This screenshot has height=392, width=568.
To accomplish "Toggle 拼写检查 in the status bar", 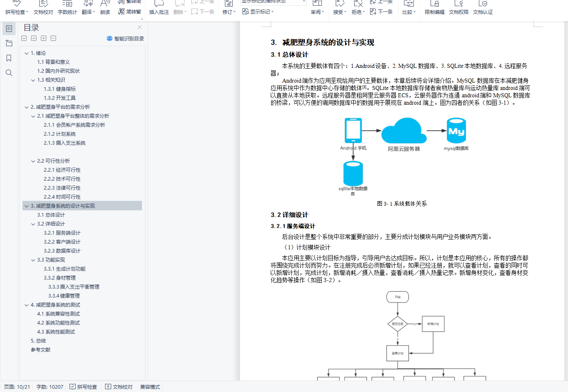I will pos(83,387).
